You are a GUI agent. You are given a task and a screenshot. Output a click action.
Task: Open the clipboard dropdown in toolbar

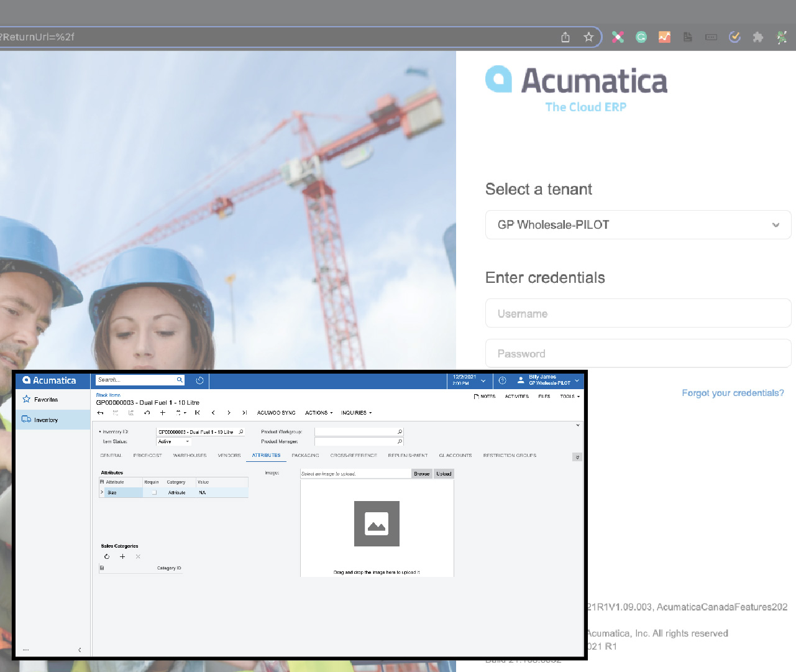[181, 413]
